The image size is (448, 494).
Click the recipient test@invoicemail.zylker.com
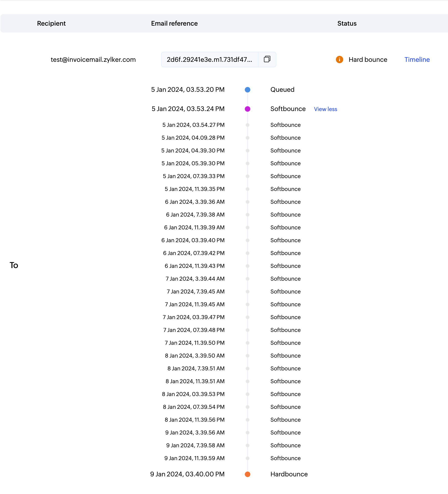[x=93, y=60]
